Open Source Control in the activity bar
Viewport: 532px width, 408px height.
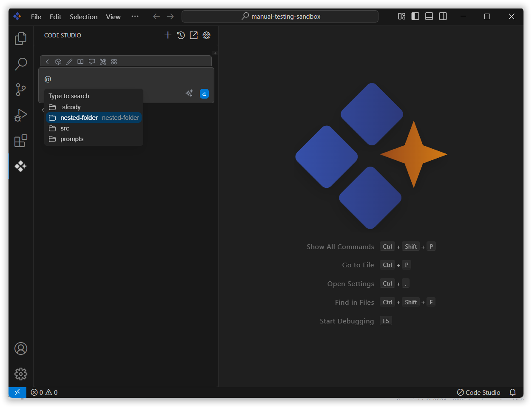click(20, 90)
